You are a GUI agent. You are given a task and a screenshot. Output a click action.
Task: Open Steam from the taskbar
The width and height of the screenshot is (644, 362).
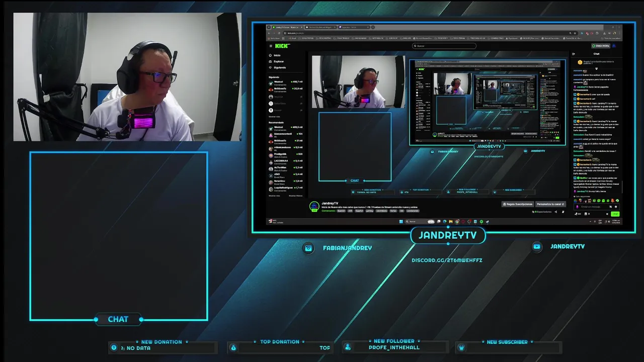488,221
